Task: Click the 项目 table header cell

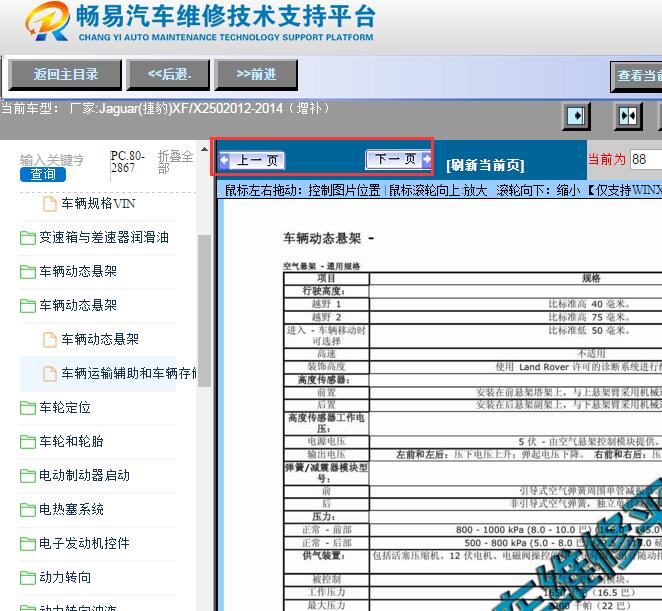Action: [x=326, y=278]
